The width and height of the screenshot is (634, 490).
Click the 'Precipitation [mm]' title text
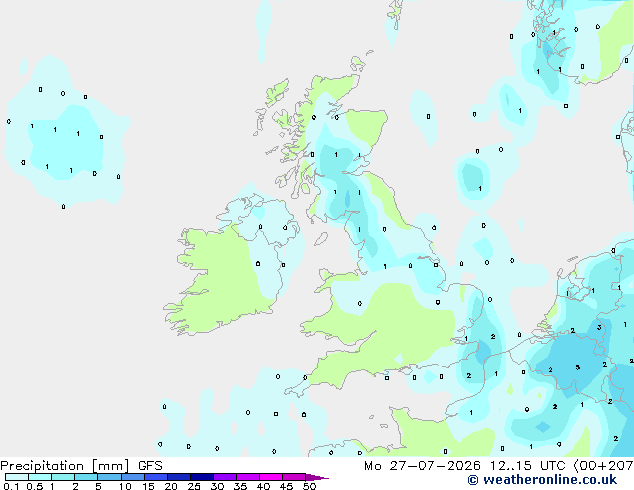(x=65, y=466)
